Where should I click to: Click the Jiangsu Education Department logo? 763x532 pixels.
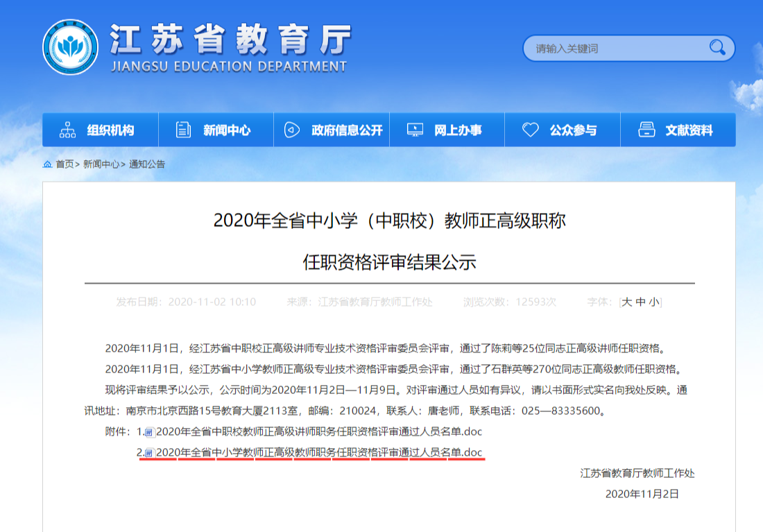(70, 47)
